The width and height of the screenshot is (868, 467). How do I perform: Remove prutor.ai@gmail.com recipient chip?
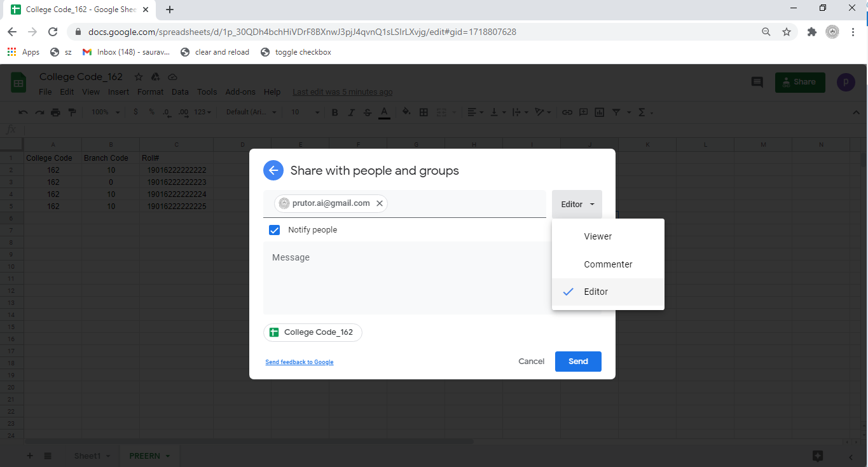coord(380,203)
